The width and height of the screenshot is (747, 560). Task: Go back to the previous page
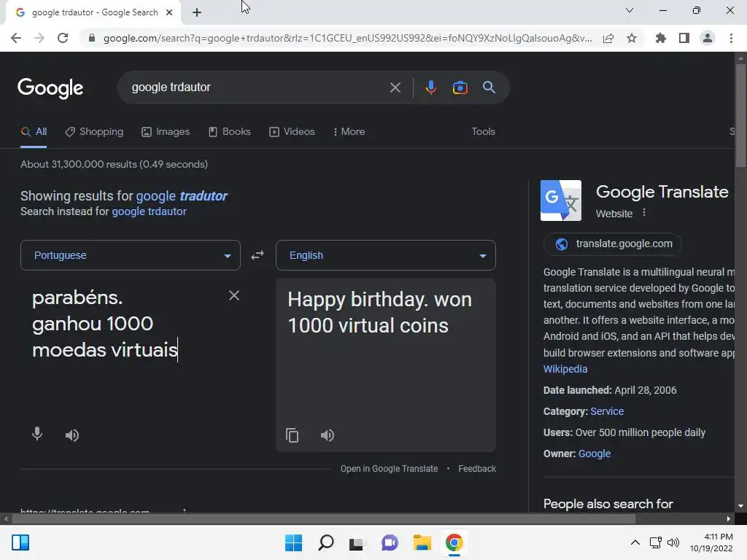pyautogui.click(x=16, y=38)
